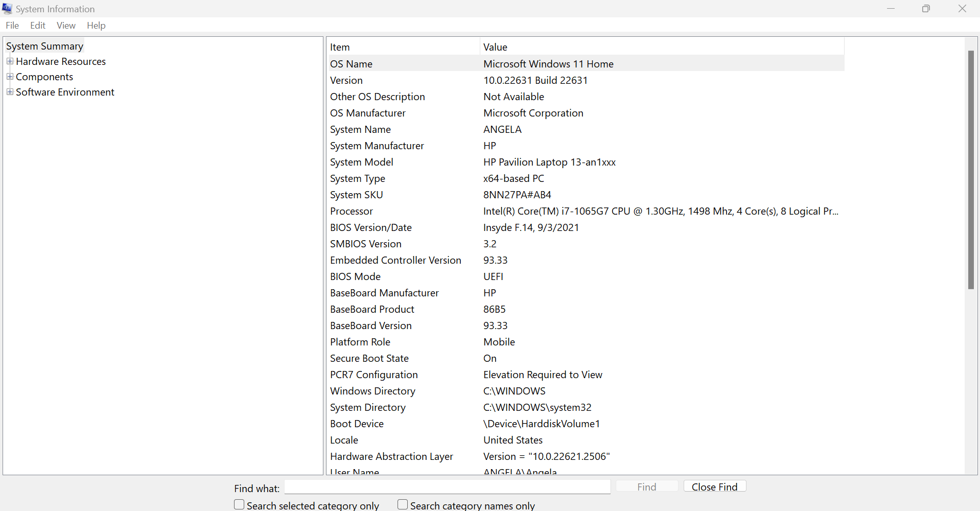Select the Other OS Description row

[586, 97]
